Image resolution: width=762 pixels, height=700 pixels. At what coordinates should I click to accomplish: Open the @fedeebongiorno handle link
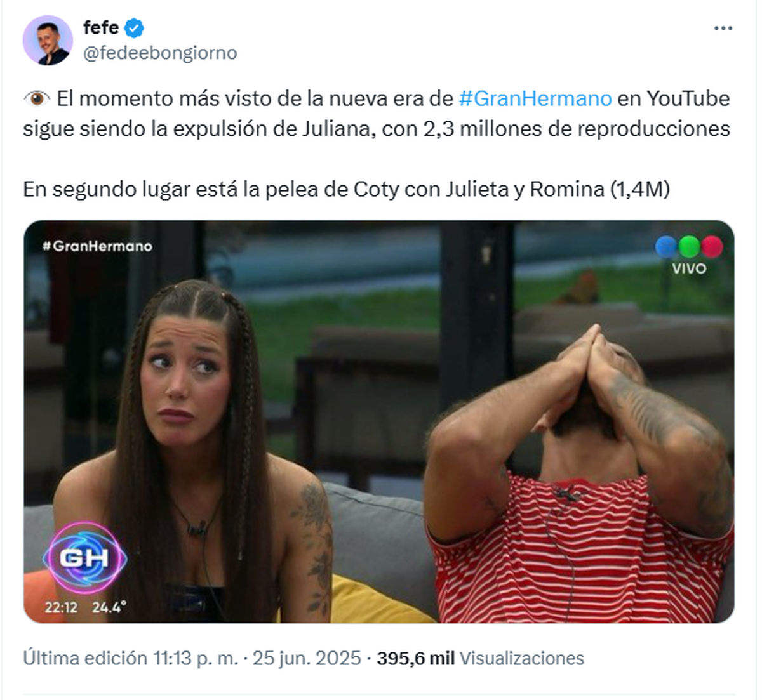point(160,53)
